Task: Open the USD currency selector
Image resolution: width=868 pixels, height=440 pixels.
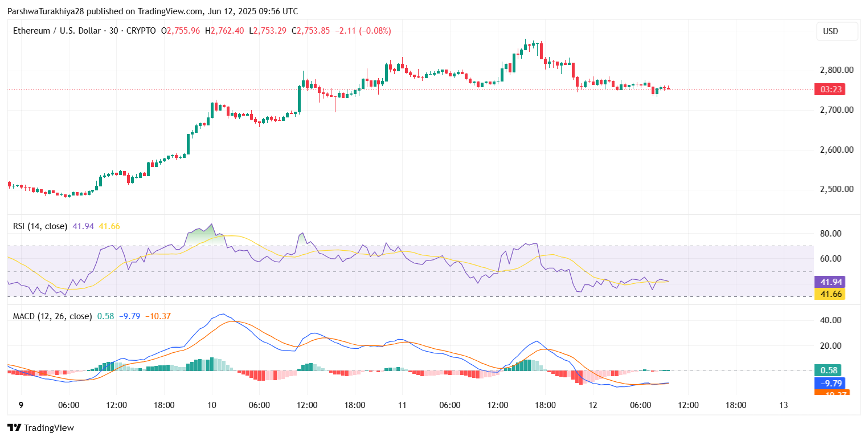Action: (x=836, y=31)
